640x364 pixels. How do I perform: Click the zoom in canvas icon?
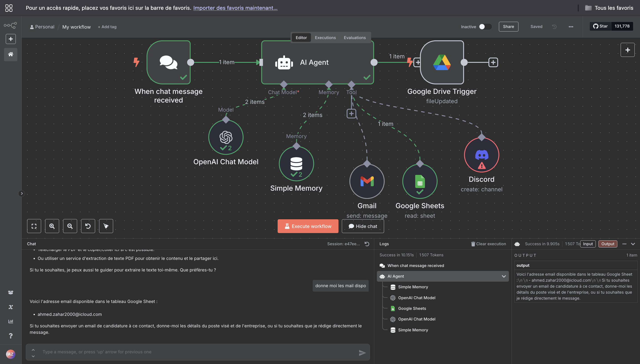52,226
